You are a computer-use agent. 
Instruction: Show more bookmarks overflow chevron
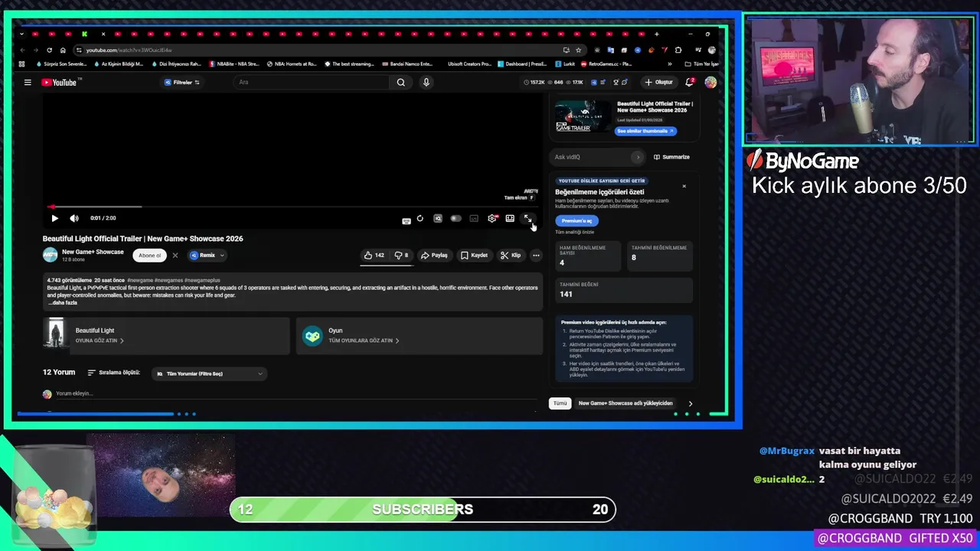pyautogui.click(x=669, y=64)
